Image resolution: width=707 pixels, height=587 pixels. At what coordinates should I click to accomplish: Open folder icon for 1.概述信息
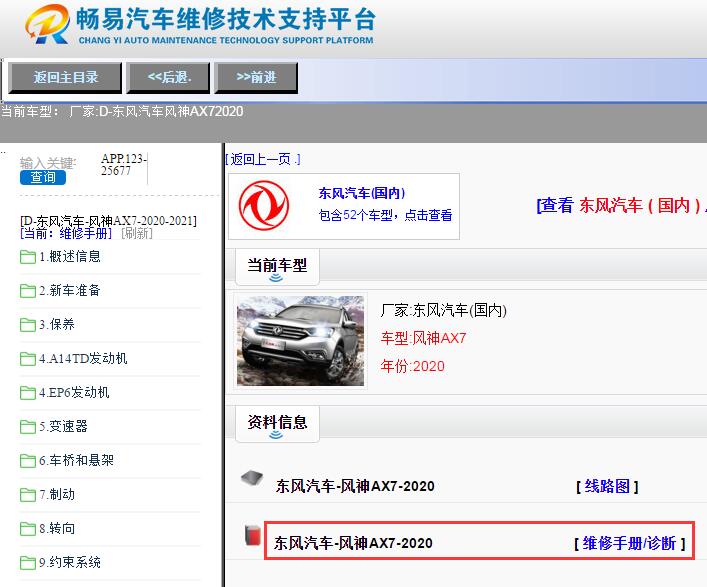(28, 257)
